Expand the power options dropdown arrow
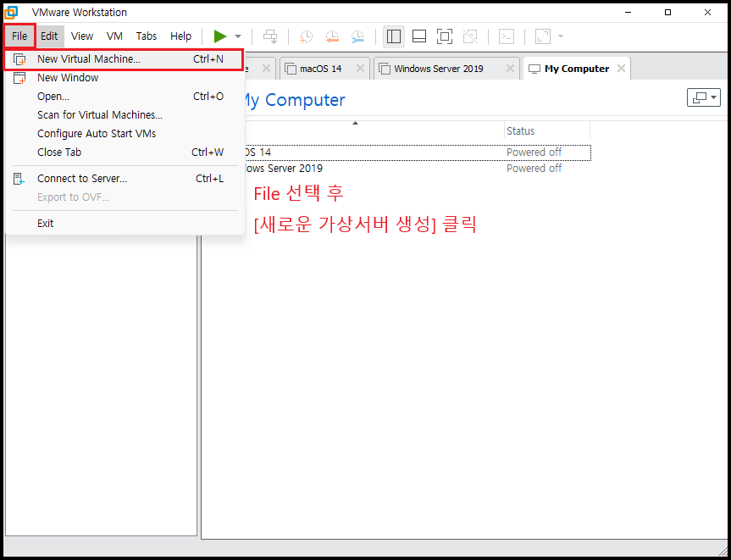 pos(238,36)
